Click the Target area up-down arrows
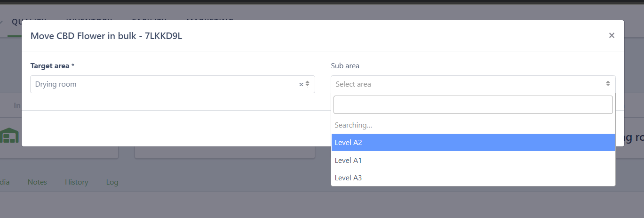 (307, 84)
